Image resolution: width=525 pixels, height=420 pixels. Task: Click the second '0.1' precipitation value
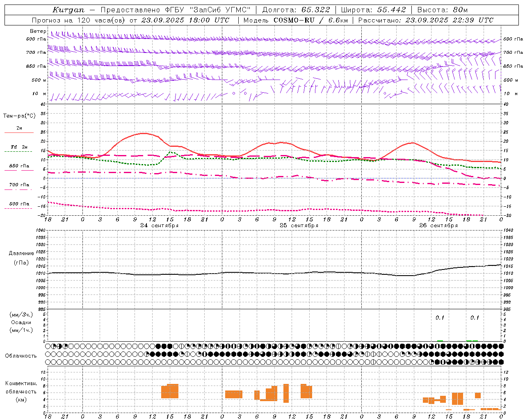click(475, 317)
